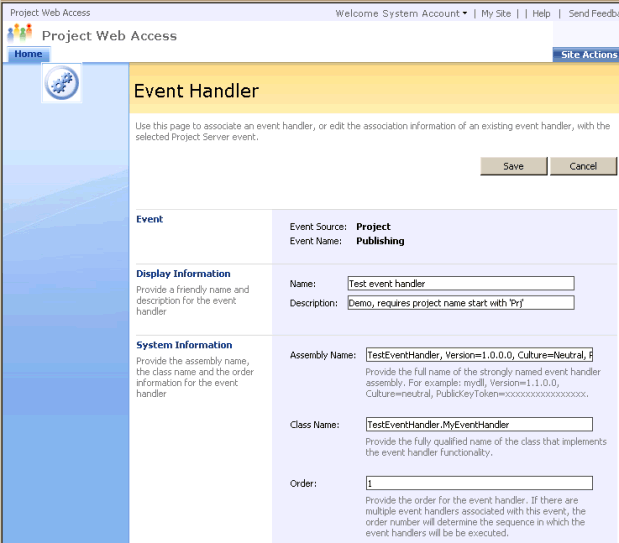Viewport: 619px width, 543px height.
Task: Click the 'Provide the assembly name' help text
Action: pos(195,377)
